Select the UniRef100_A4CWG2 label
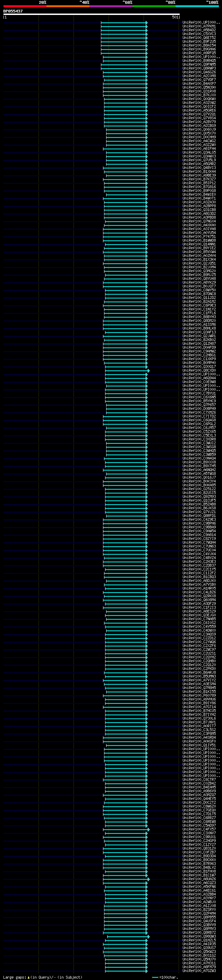Image resolution: width=222 pixels, height=980 pixels. [199, 141]
